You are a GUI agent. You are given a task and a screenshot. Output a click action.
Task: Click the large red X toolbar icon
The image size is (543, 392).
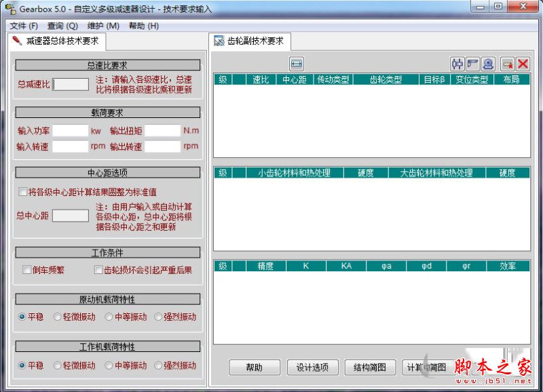click(523, 64)
